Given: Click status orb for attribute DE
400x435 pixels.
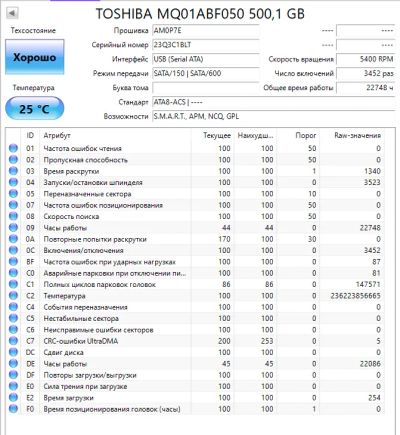Looking at the screenshot, I should tap(13, 363).
